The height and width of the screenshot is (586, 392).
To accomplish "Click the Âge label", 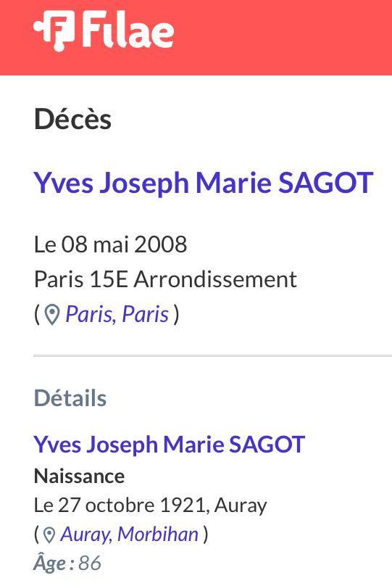I will [54, 563].
